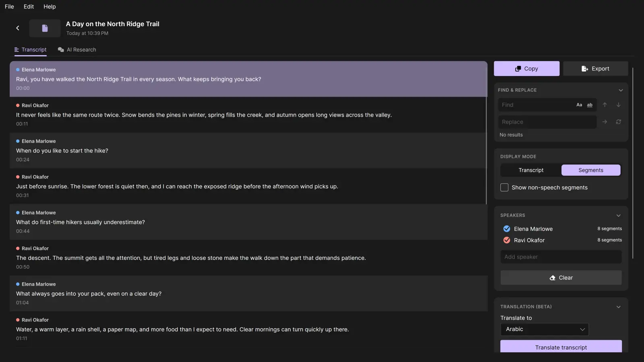Uncheck the Ravi Okafor speaker checkbox
644x362 pixels.
coord(507,240)
